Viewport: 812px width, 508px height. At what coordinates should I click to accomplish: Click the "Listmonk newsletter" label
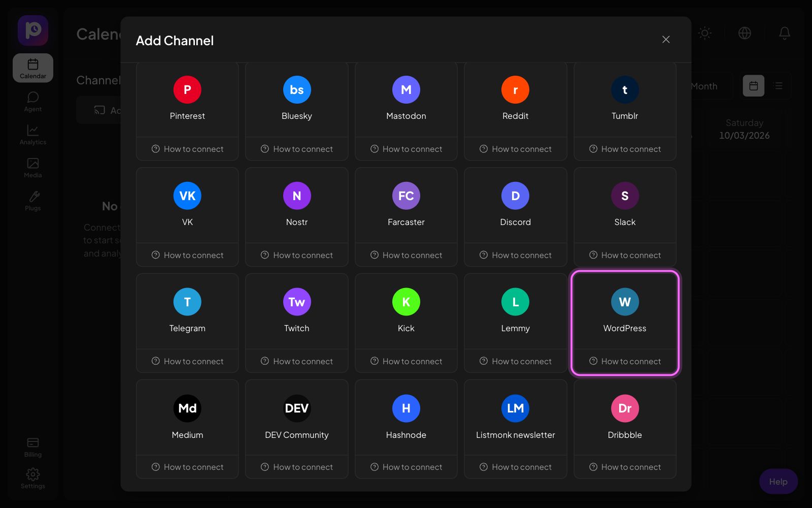click(515, 435)
